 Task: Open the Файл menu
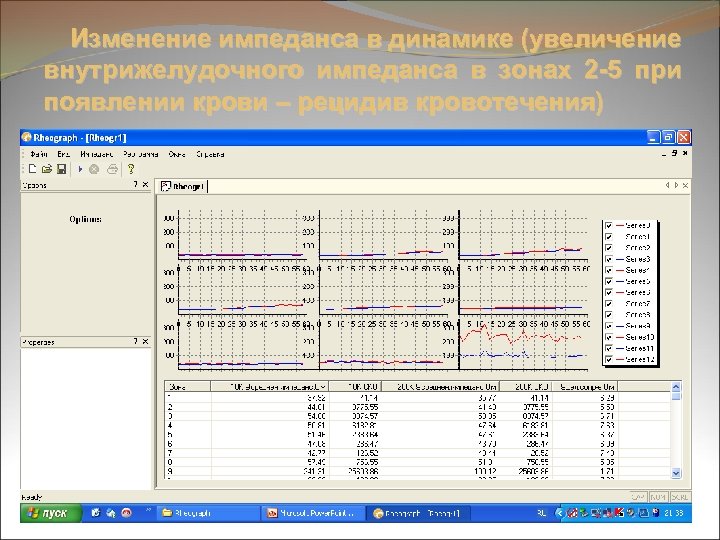39,154
